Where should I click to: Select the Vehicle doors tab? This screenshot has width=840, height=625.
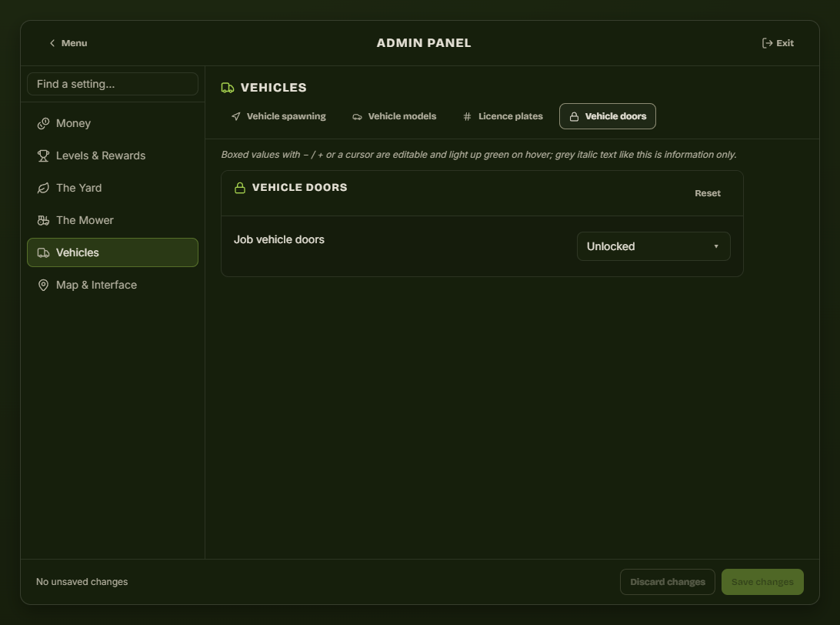[608, 116]
